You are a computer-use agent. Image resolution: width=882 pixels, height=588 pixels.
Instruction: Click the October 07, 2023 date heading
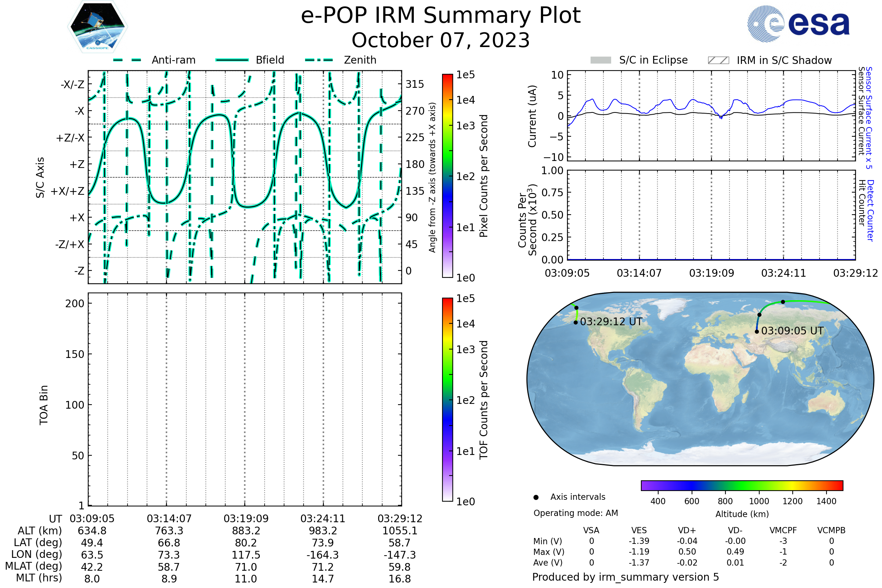click(441, 40)
